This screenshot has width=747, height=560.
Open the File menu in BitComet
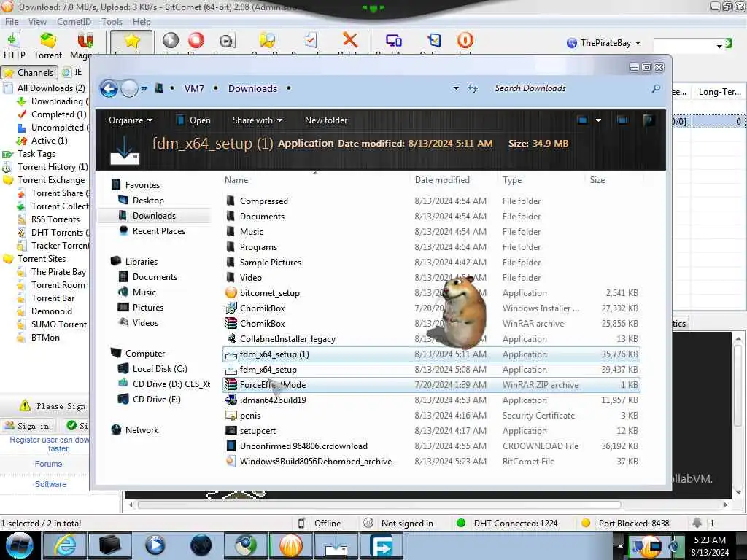pyautogui.click(x=12, y=21)
